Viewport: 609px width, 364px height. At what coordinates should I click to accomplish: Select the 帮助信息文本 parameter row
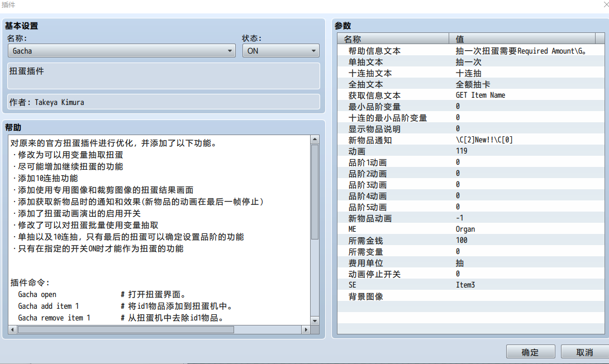[471, 51]
